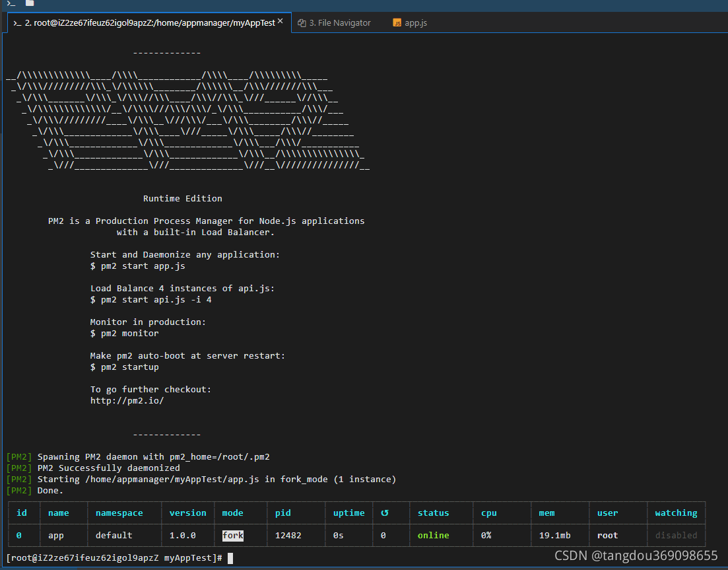The width and height of the screenshot is (728, 570).
Task: Click the green "online" status value
Action: pyautogui.click(x=433, y=536)
